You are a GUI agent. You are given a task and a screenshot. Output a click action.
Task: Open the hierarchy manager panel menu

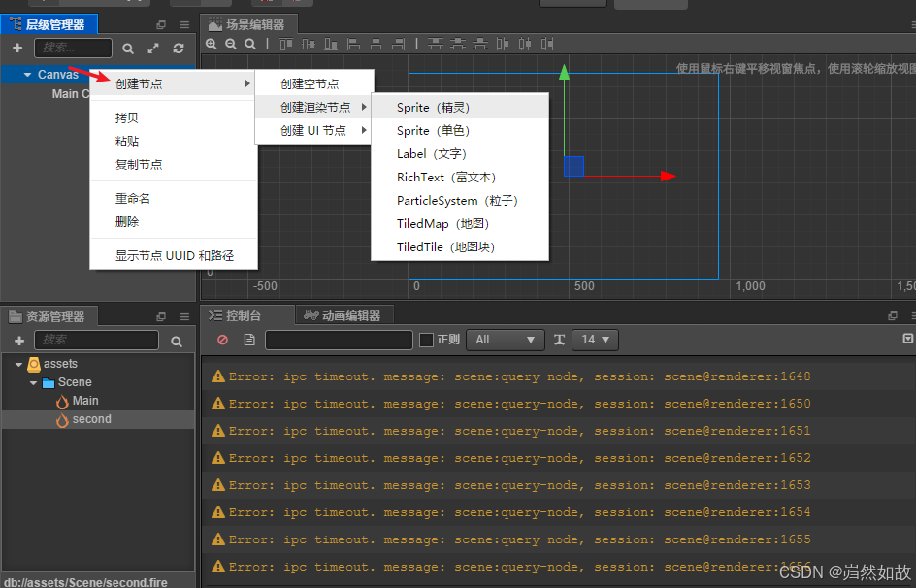(184, 24)
